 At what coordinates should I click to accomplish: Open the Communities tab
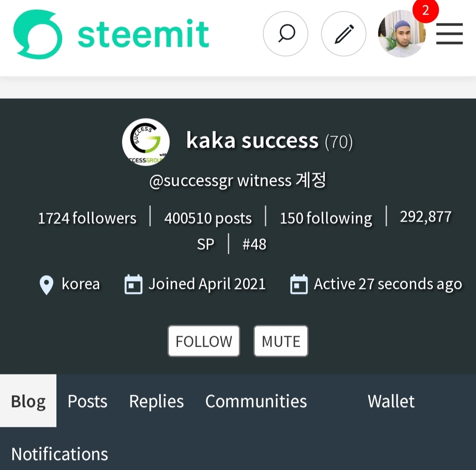pos(256,401)
